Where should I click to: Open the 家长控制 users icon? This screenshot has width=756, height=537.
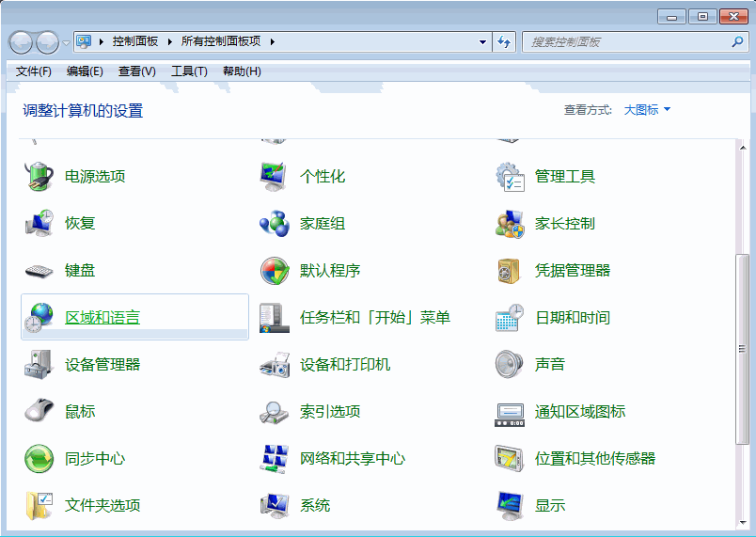tap(510, 223)
